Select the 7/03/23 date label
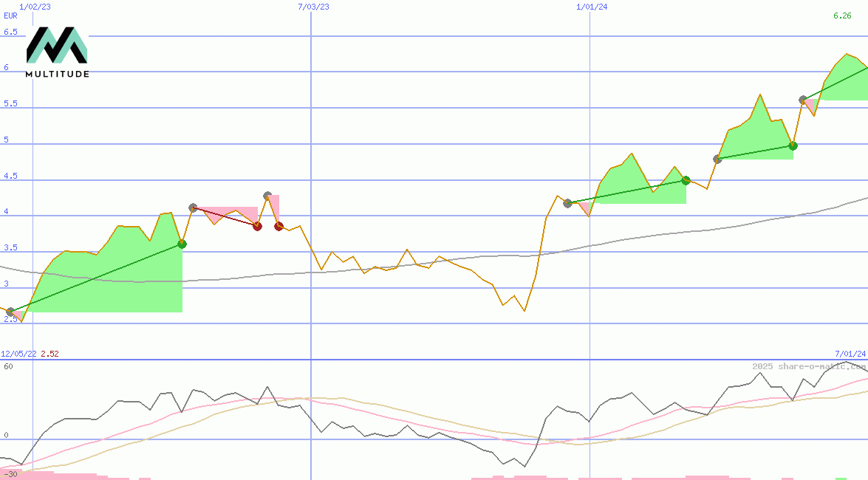868x480 pixels. tap(313, 7)
